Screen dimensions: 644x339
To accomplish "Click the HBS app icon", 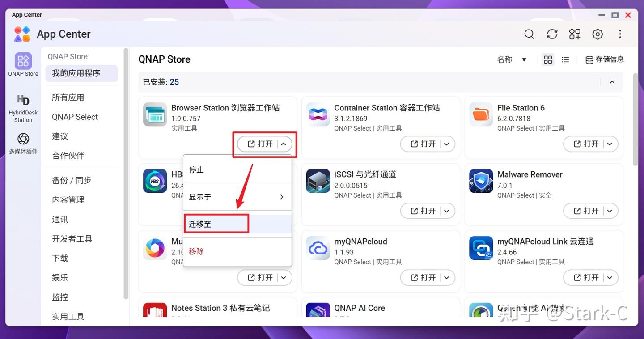I will tap(155, 181).
